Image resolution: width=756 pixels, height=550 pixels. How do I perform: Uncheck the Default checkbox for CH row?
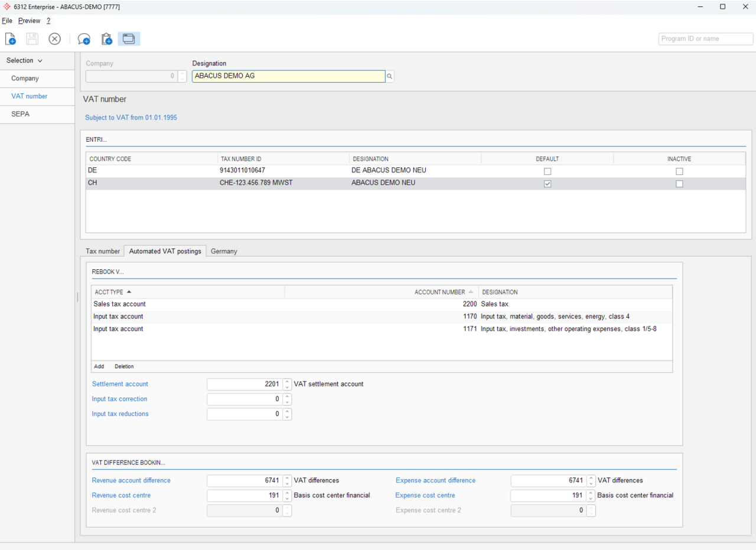coord(548,184)
